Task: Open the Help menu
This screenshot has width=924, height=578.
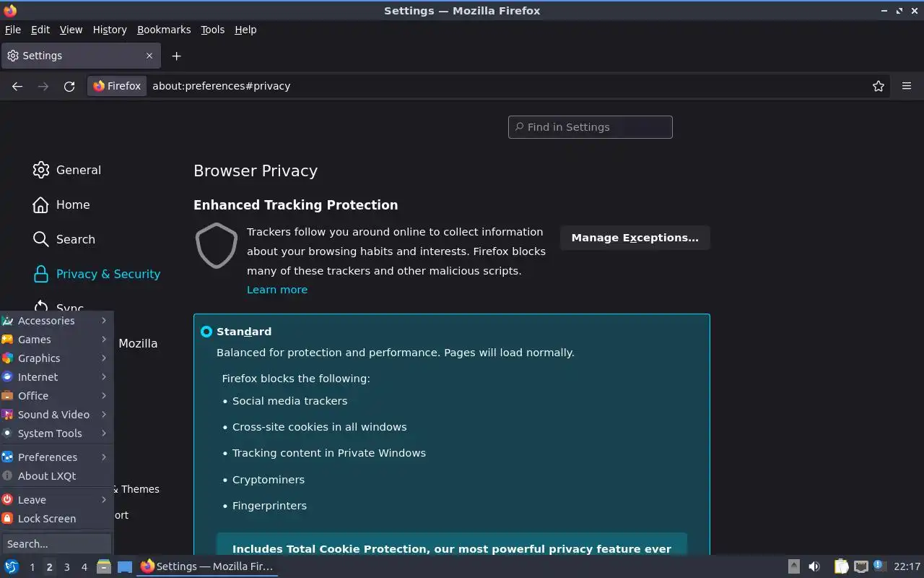Action: click(245, 30)
